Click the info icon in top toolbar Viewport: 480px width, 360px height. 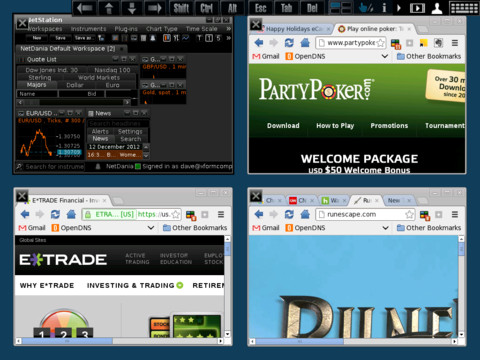[x=384, y=8]
